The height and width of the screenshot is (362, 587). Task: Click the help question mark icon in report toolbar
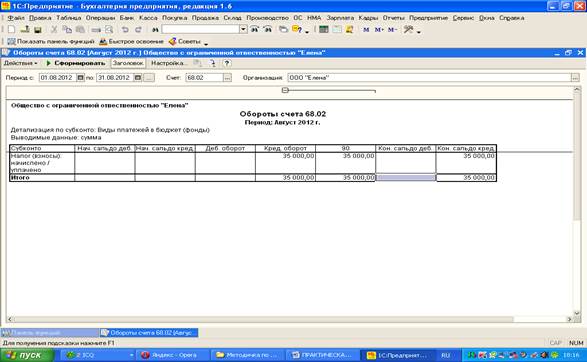pyautogui.click(x=227, y=63)
